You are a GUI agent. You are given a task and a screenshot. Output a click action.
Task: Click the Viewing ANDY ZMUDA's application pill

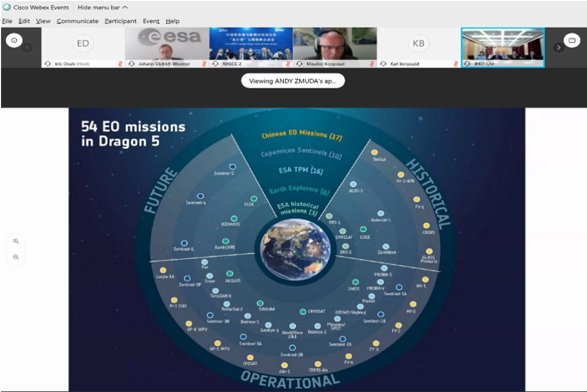point(293,81)
